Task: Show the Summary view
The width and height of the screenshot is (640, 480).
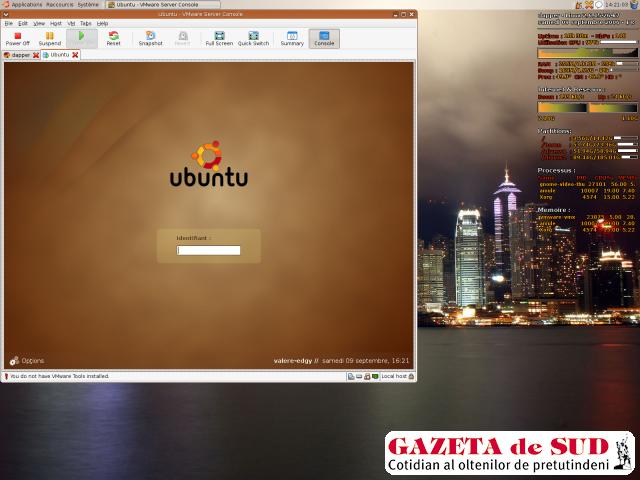Action: point(292,39)
